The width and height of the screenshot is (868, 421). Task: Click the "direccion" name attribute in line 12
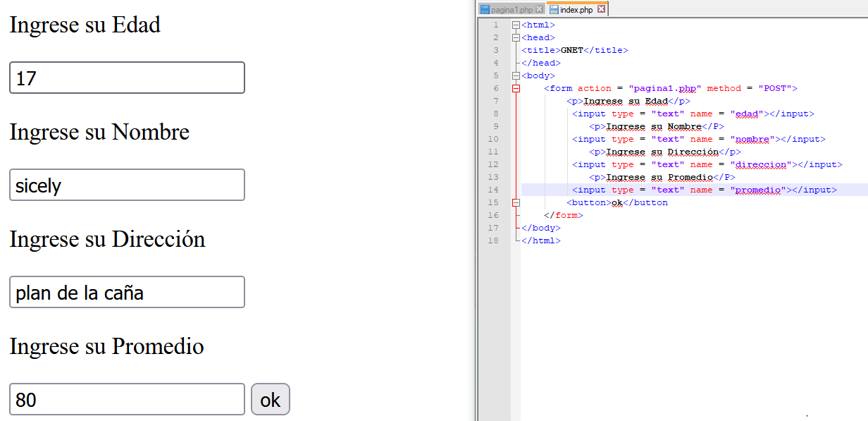coord(761,164)
